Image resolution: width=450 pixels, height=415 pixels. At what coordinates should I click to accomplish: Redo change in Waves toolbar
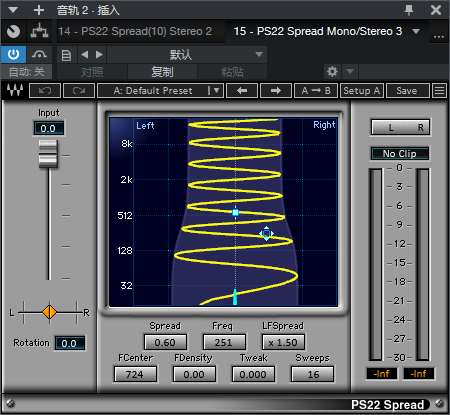(79, 90)
